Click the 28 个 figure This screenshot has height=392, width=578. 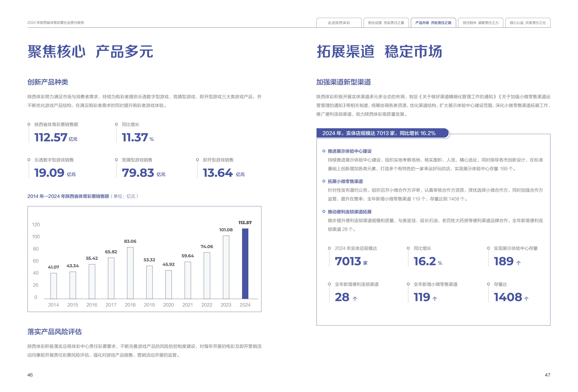346,297
